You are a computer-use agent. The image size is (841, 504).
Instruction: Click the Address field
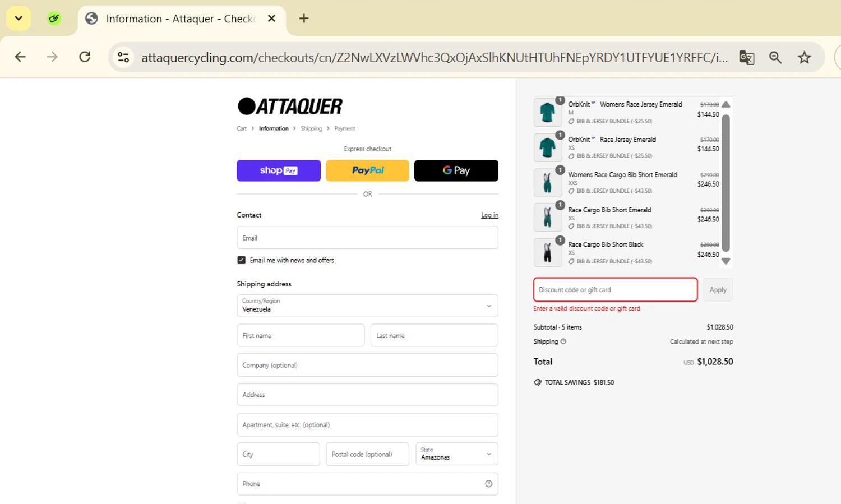click(367, 395)
